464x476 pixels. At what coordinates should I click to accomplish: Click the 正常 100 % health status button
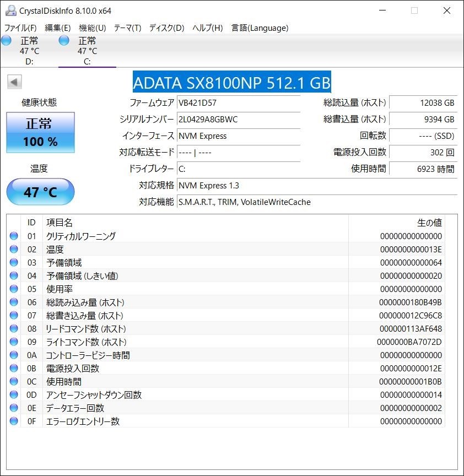pyautogui.click(x=40, y=132)
